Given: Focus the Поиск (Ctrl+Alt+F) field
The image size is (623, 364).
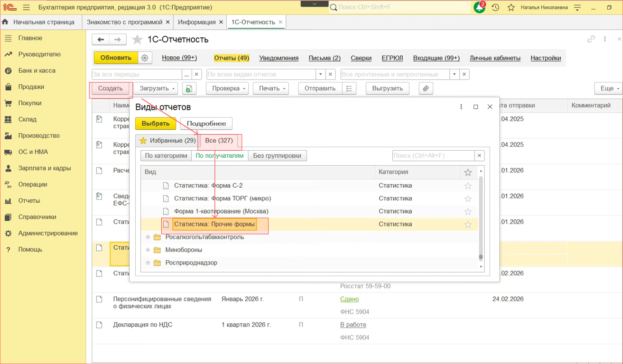Looking at the screenshot, I should pos(434,156).
